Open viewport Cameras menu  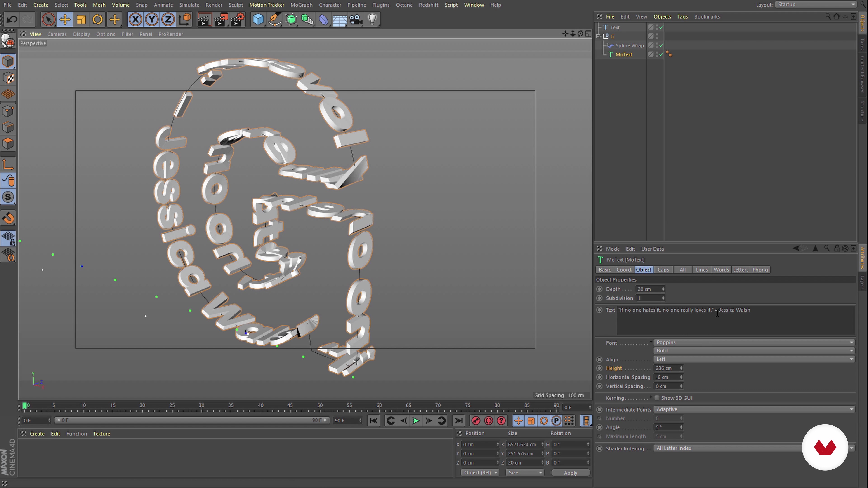pos(57,34)
